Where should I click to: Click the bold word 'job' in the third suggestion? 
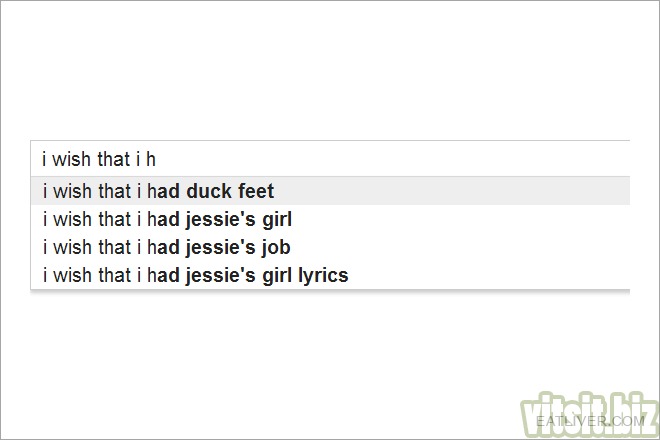coord(276,248)
